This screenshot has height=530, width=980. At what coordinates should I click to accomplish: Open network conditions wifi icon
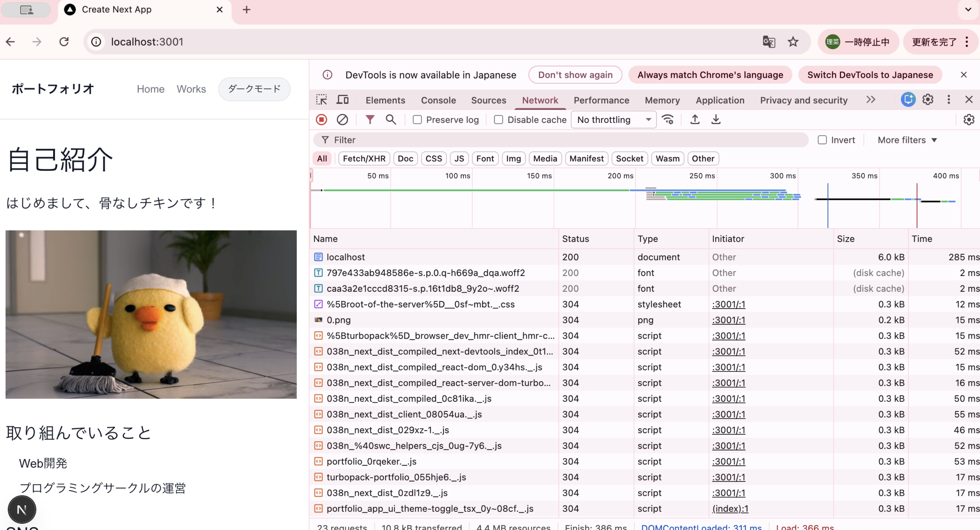[668, 120]
